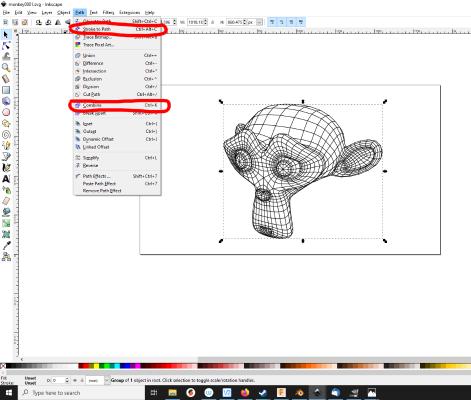The width and height of the screenshot is (471, 400).
Task: Click the opacity O stepper arrows
Action: point(67,380)
